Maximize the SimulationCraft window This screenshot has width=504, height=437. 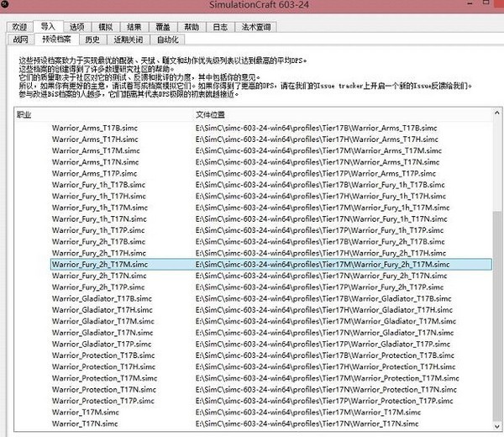(486, 3)
